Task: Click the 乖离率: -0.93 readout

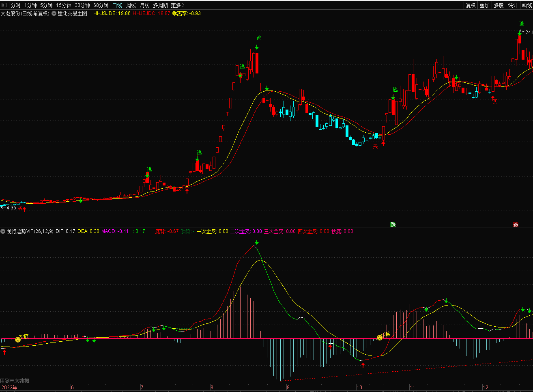Action: 187,13
